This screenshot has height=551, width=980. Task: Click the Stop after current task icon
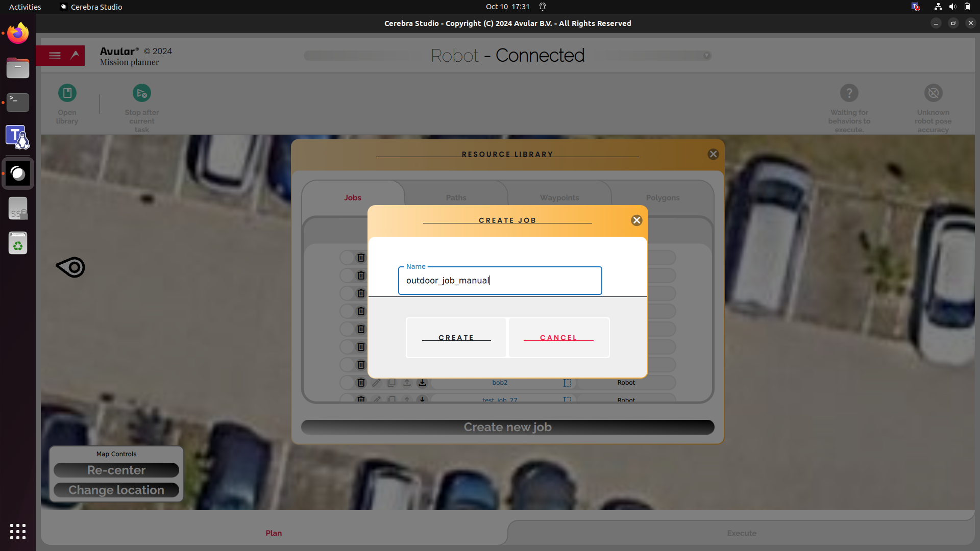coord(141,93)
